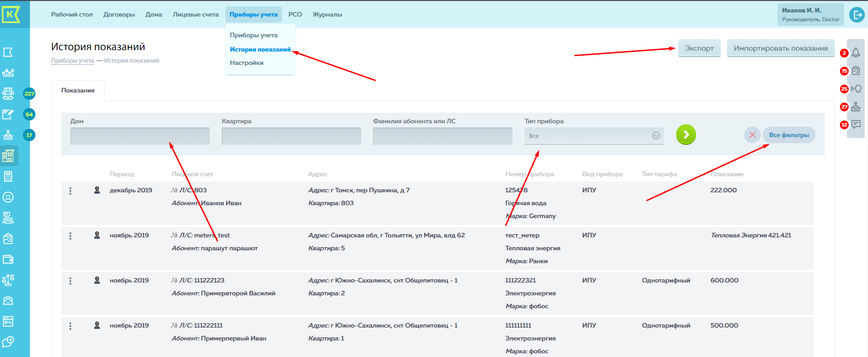
Task: Open the edit note icon with badge 64
Action: [x=8, y=114]
